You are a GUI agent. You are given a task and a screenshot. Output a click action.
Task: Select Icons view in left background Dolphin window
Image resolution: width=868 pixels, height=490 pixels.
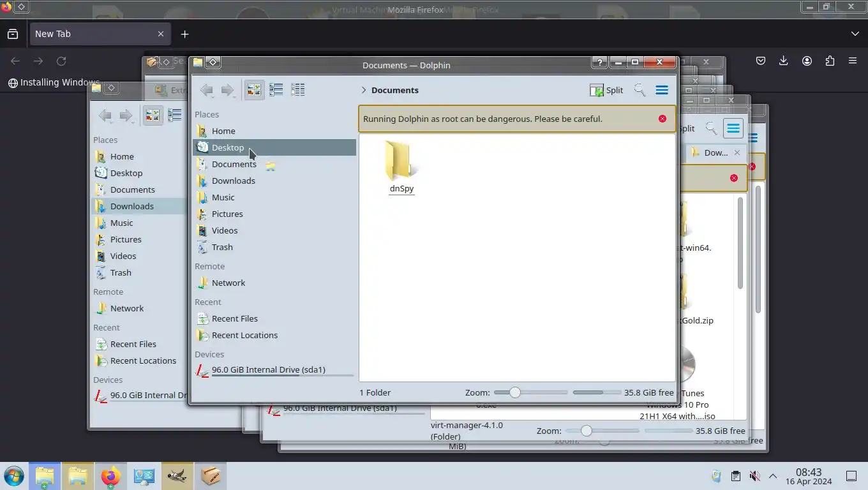pyautogui.click(x=153, y=115)
